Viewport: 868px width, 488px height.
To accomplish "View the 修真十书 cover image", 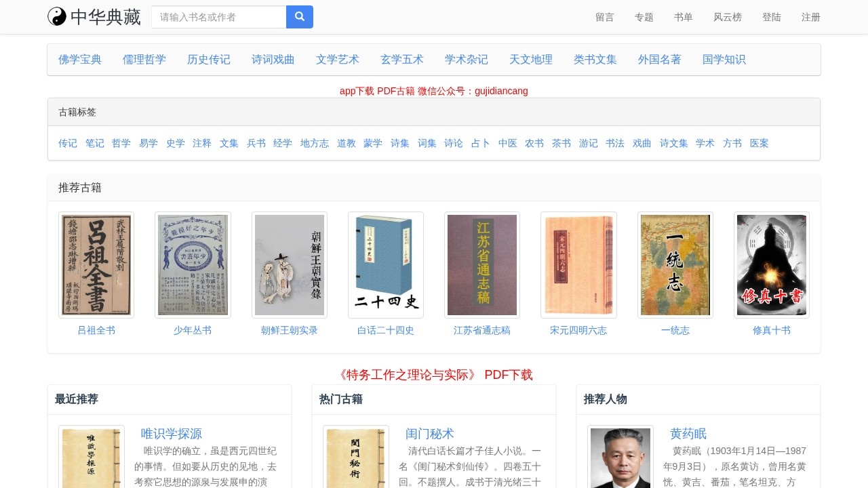I will click(771, 264).
